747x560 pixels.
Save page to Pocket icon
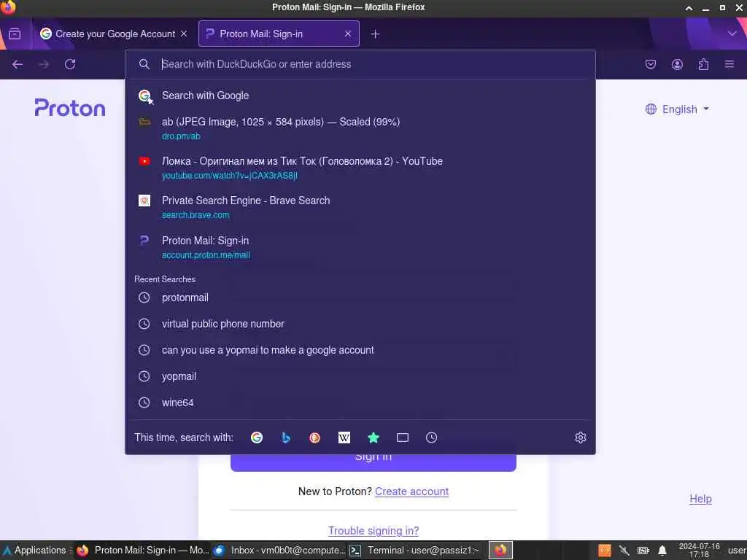click(x=651, y=64)
